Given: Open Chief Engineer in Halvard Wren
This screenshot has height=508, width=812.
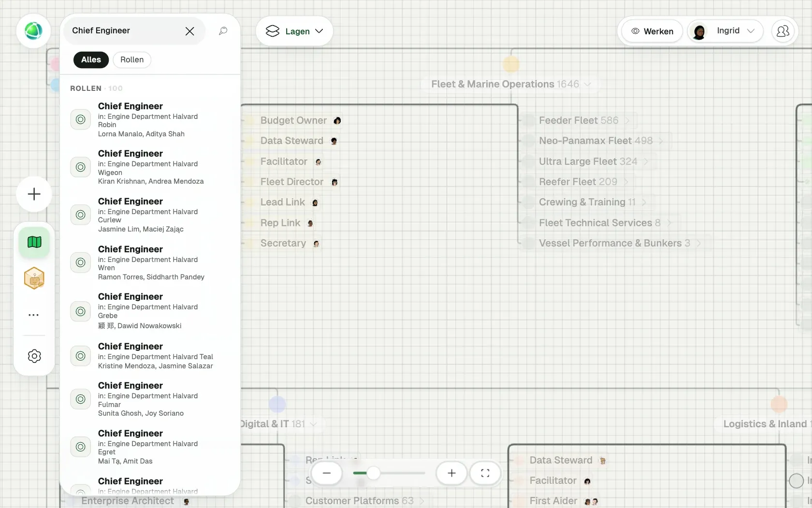Looking at the screenshot, I should click(150, 262).
